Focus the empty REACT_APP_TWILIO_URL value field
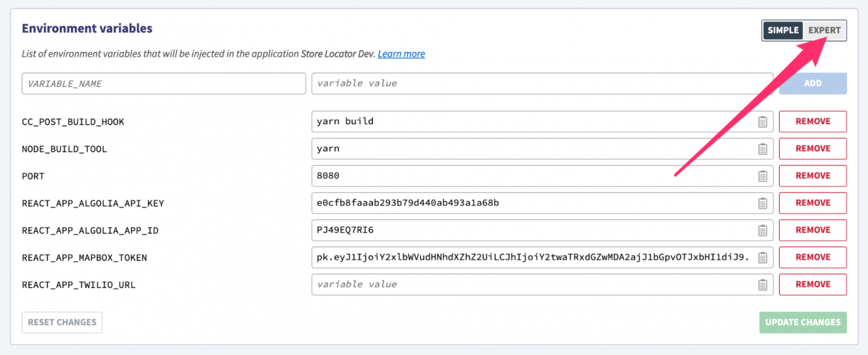The image size is (868, 355). click(542, 284)
